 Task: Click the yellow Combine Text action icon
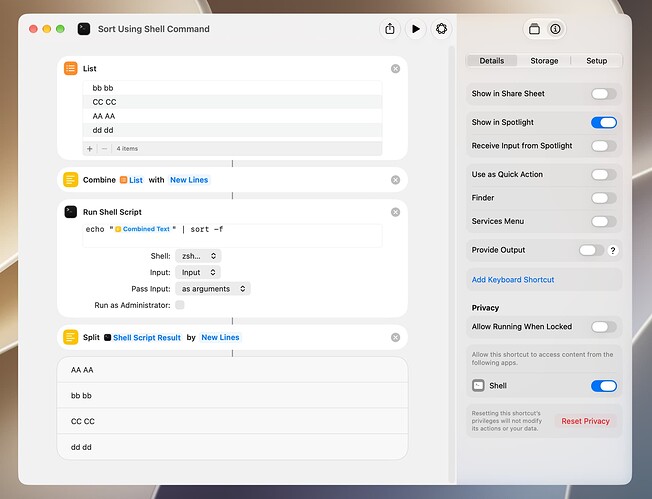point(71,180)
